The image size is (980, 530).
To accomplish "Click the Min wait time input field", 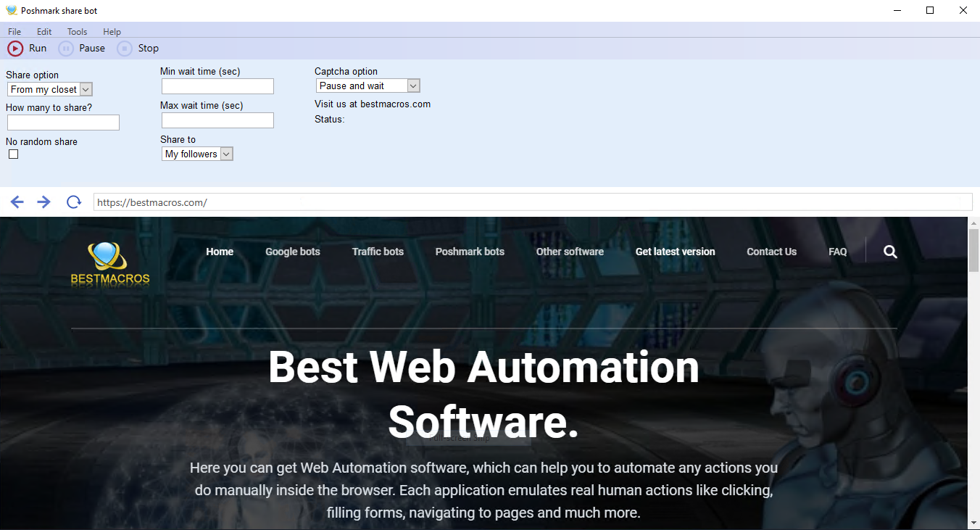I will (217, 86).
